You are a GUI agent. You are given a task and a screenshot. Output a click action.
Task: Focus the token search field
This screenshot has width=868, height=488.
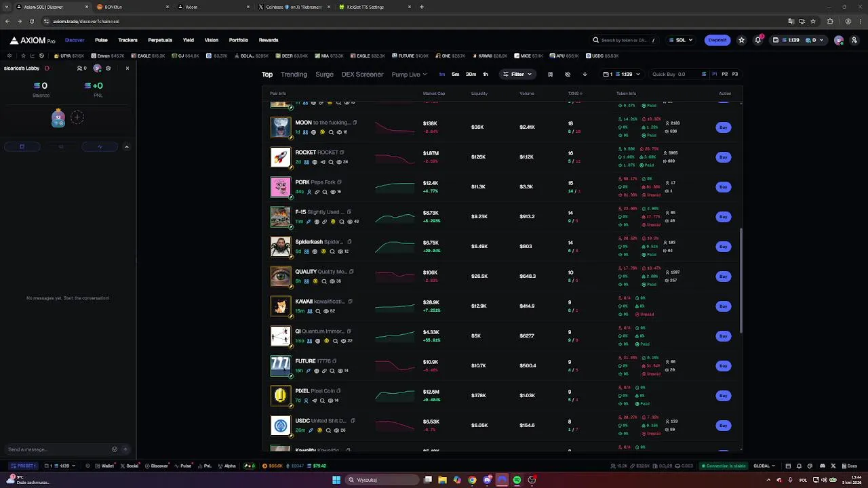click(x=624, y=40)
